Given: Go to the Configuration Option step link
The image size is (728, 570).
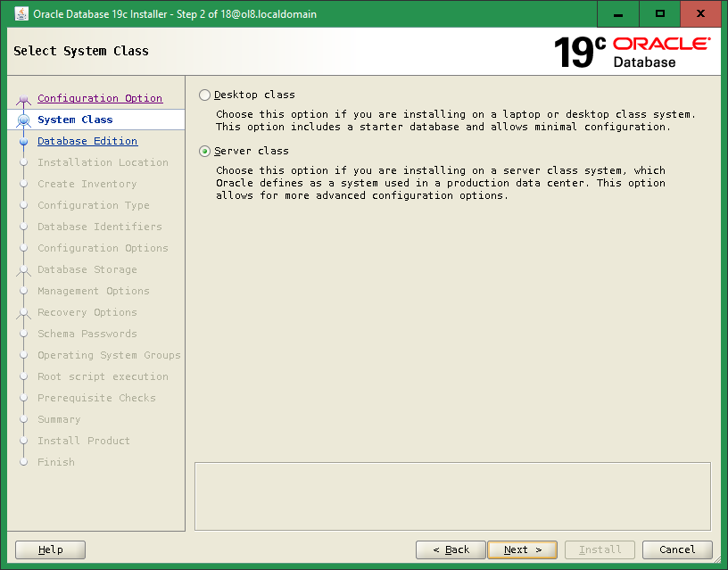Looking at the screenshot, I should [100, 98].
